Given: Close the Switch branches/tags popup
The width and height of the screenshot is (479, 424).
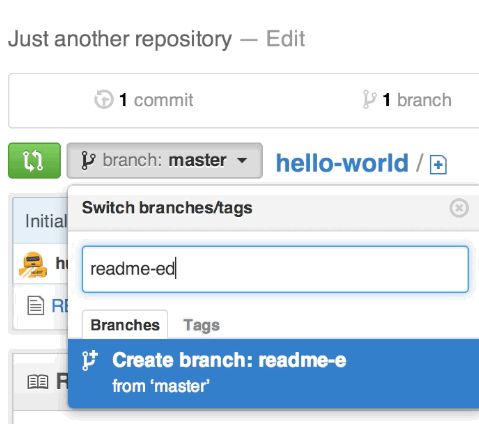Looking at the screenshot, I should click(459, 208).
